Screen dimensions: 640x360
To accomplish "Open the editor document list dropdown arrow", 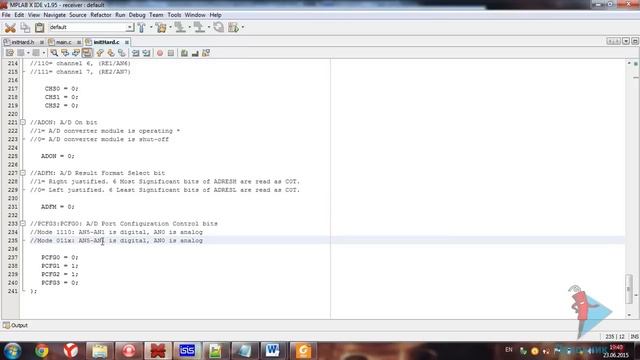I will 626,42.
